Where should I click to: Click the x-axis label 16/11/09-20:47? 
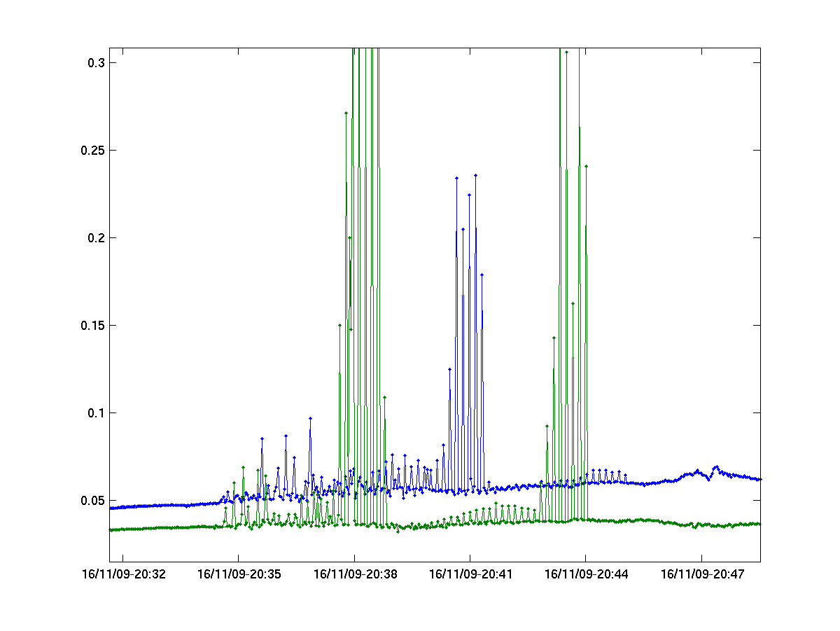[702, 574]
